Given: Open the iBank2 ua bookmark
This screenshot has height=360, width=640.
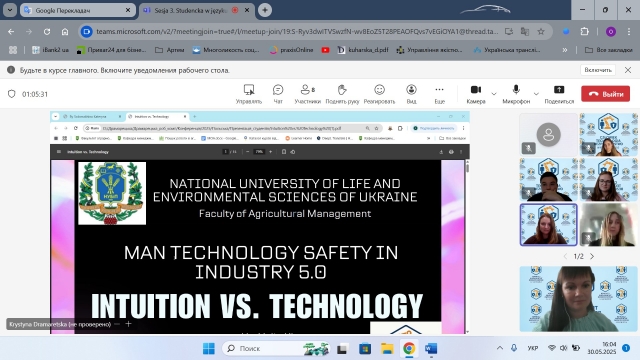Looking at the screenshot, I should click(50, 50).
